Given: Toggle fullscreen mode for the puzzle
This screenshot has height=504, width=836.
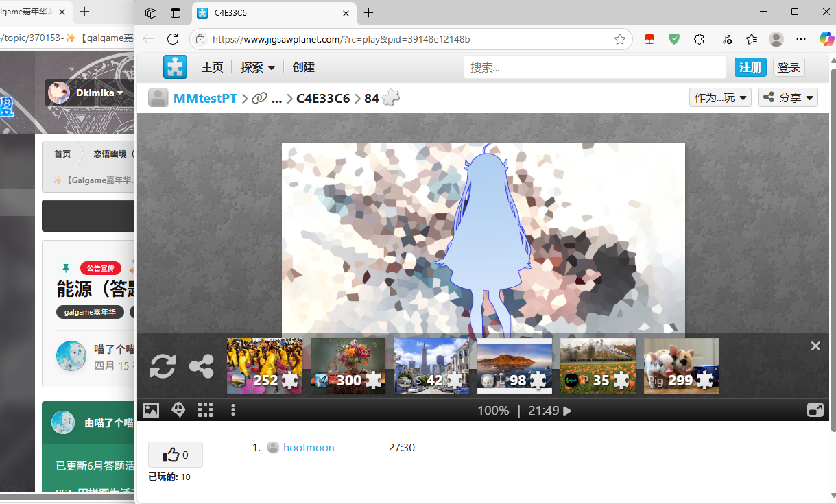Looking at the screenshot, I should pyautogui.click(x=815, y=410).
